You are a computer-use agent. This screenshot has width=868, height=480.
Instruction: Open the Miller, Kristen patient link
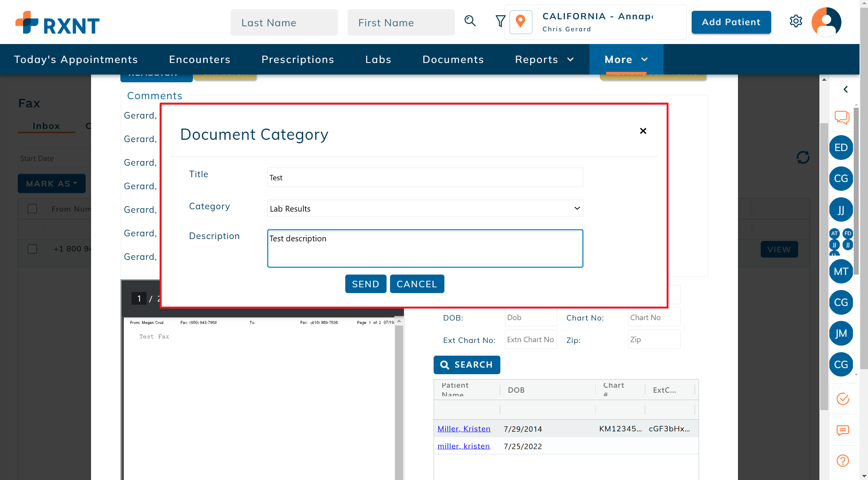[464, 429]
